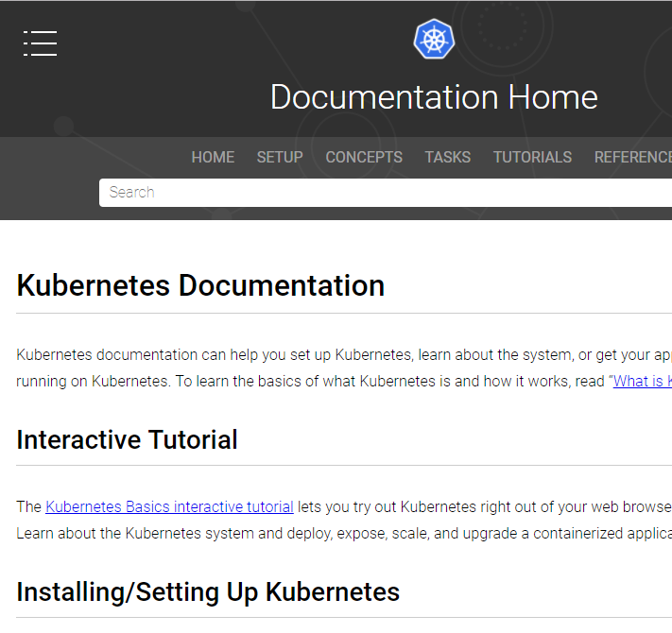The image size is (672, 633).
Task: Open the hamburger table-of-contents menu icon
Action: 40,43
